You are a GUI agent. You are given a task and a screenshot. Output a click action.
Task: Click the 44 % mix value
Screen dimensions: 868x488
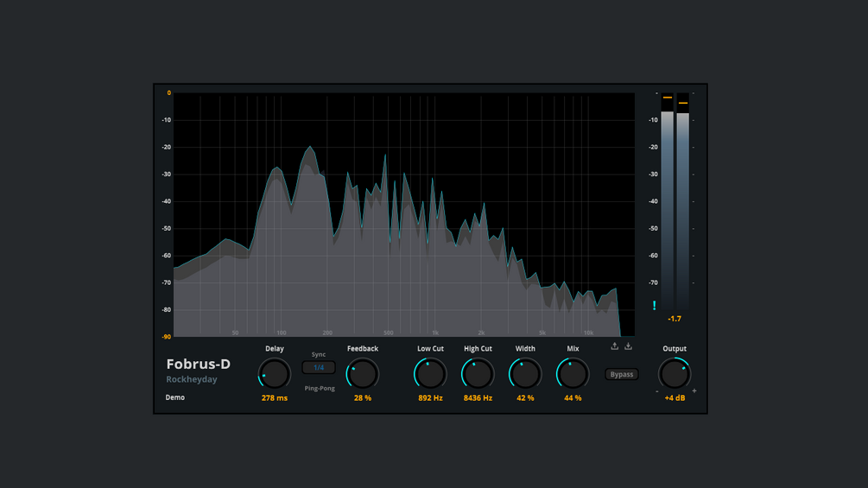point(573,398)
